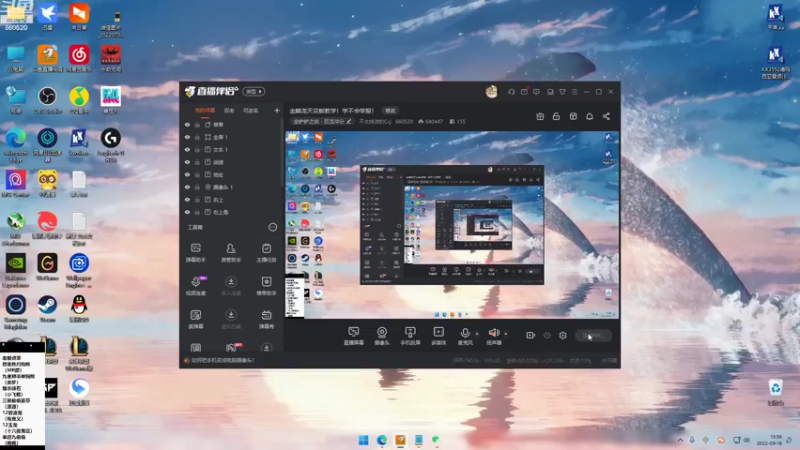
Task: Click the source list scrollbar
Action: (281, 151)
